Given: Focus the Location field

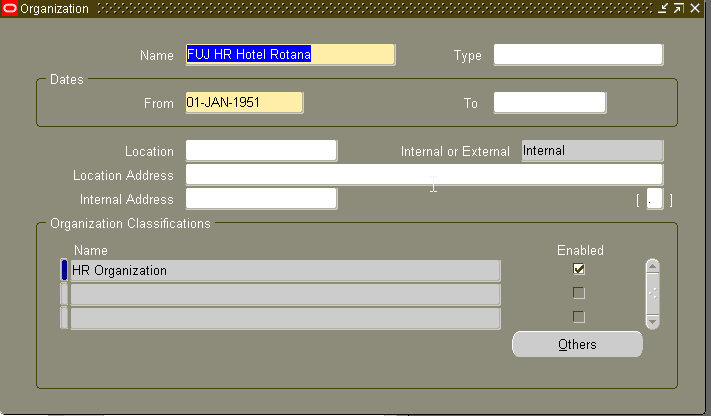Looking at the screenshot, I should coord(261,151).
